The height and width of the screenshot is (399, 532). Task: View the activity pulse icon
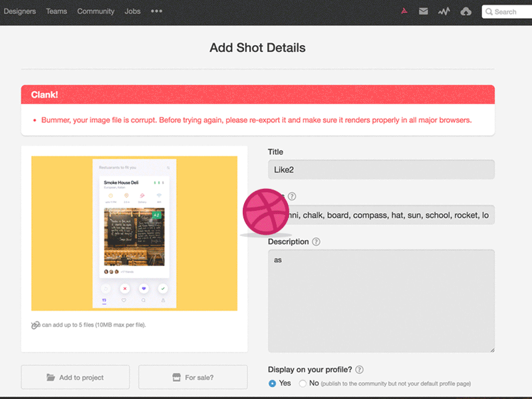coord(444,11)
